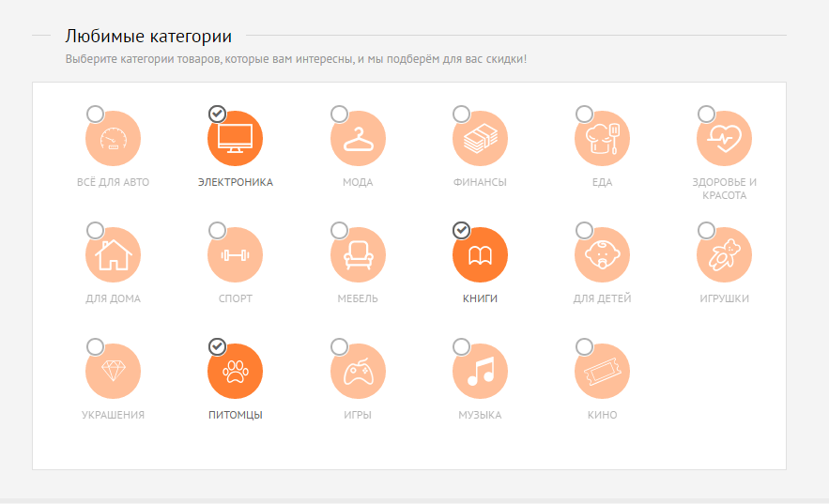829x504 pixels.
Task: Click the Любимые категории heading
Action: tap(148, 36)
